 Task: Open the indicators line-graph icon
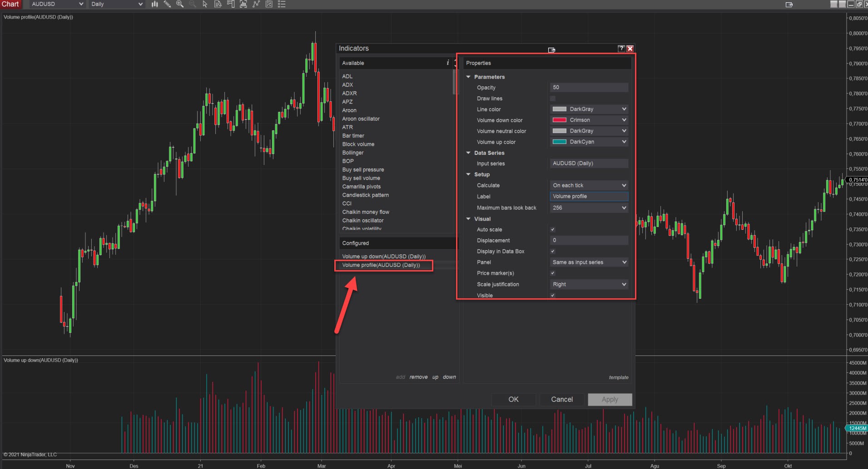[x=256, y=4]
